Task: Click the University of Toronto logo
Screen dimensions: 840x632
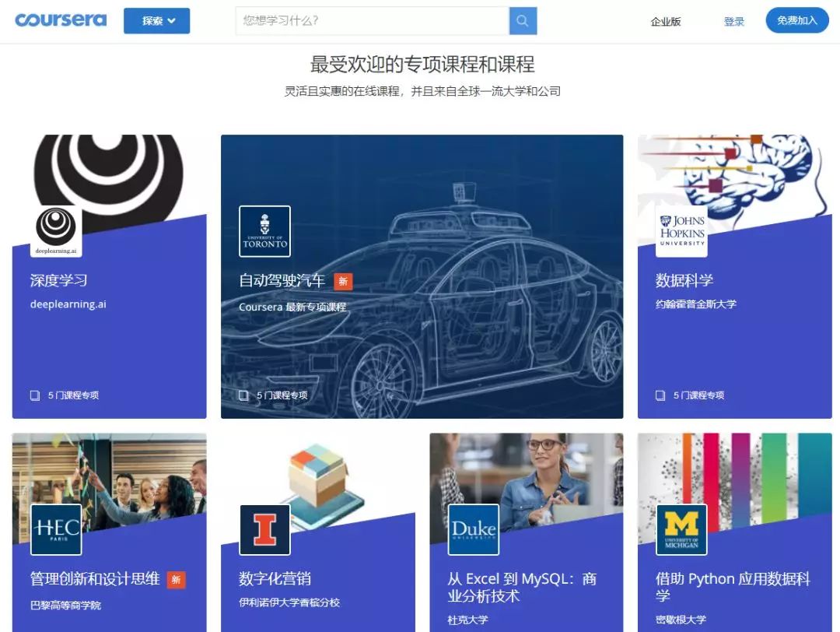Action: (264, 231)
